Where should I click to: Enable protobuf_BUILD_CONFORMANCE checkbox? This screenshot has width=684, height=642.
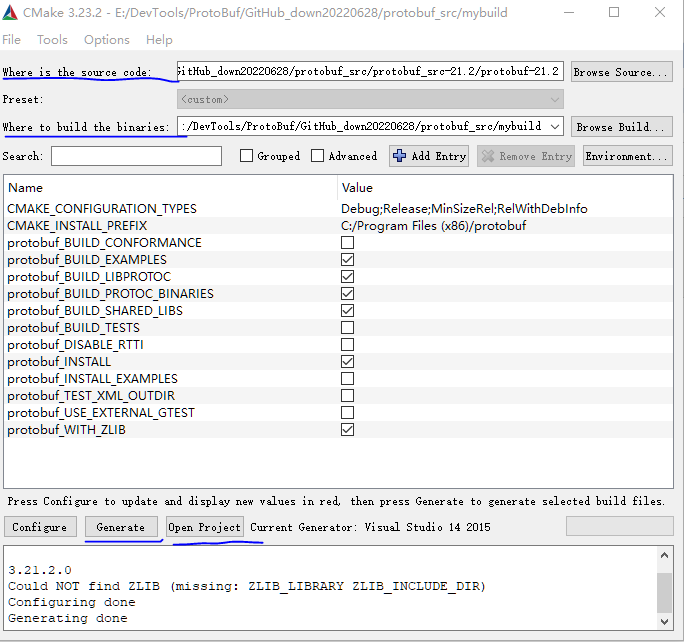[x=347, y=242]
